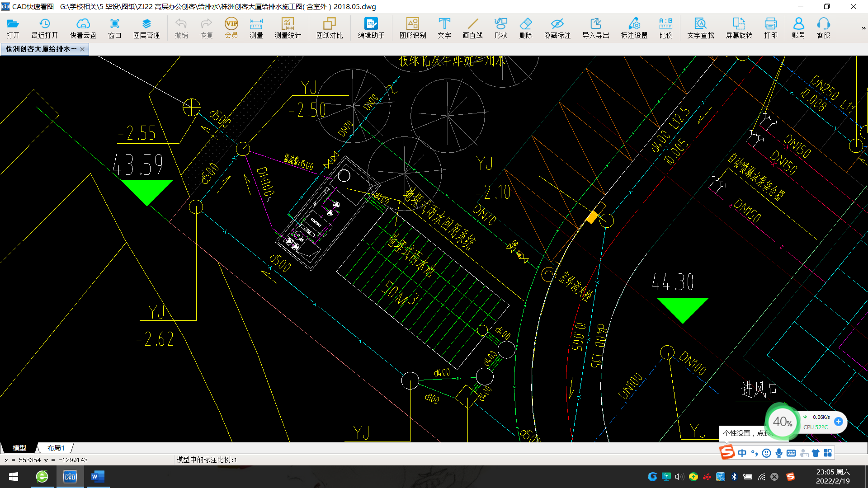868x488 pixels.
Task: Open 快看云盘 cloud drive
Action: tap(83, 28)
